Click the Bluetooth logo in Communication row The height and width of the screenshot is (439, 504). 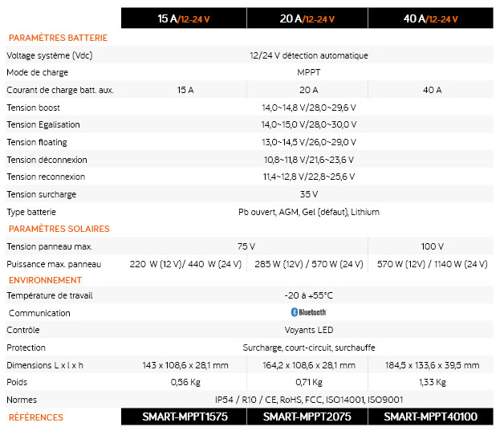[308, 312]
